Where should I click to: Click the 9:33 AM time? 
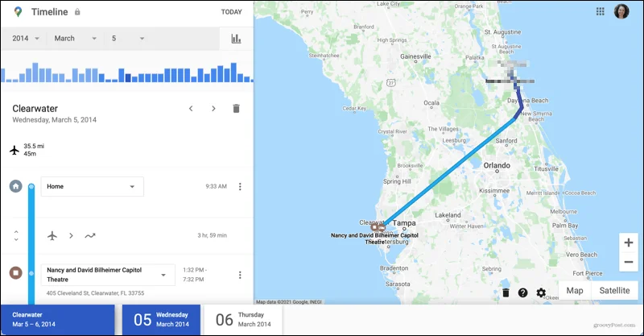click(216, 186)
